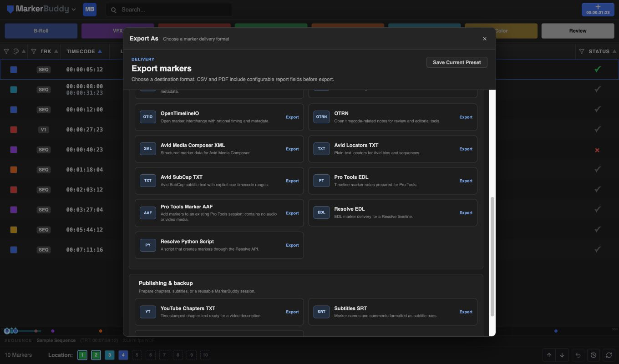The width and height of the screenshot is (619, 364).
Task: Click the YT badge for YouTube Chapters
Action: (148, 312)
